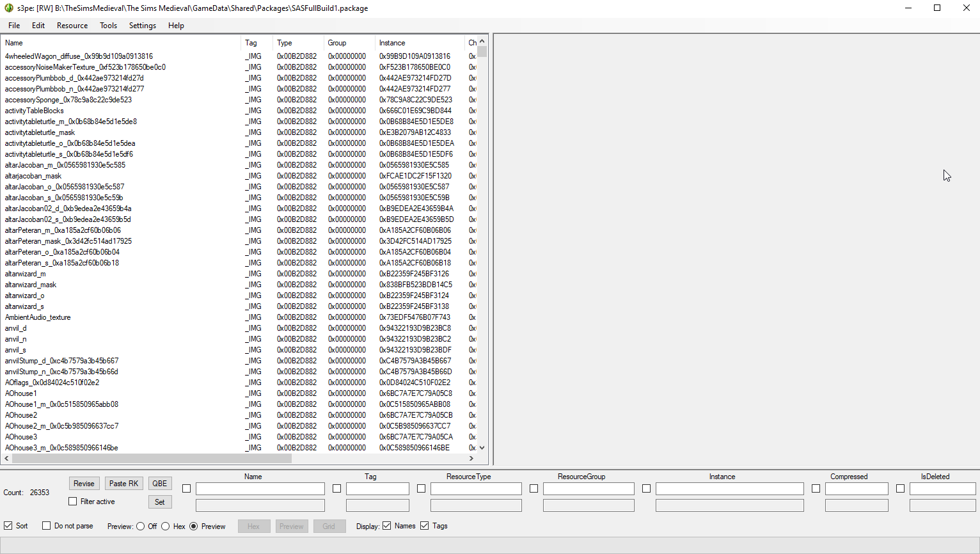Open the Tools menu
The width and height of the screenshot is (980, 554).
pos(108,26)
